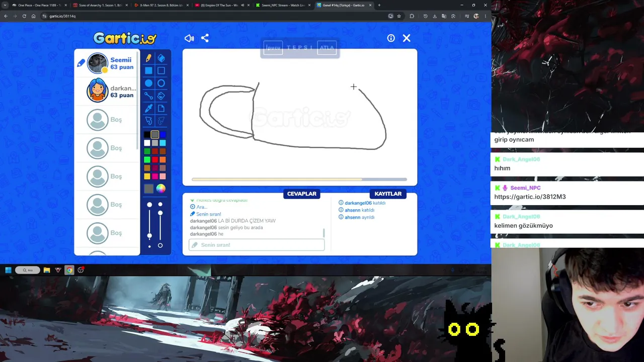Open Chrome from the taskbar
644x362 pixels.
click(69, 270)
